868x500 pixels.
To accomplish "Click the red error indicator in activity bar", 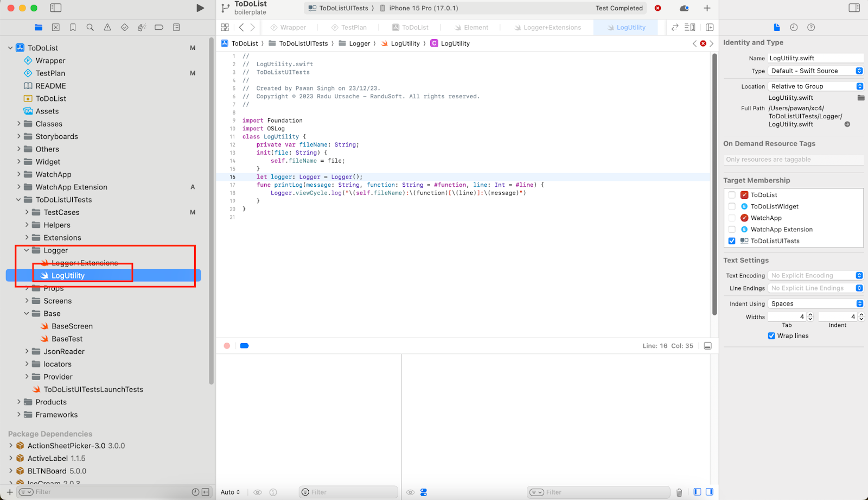I will point(658,8).
